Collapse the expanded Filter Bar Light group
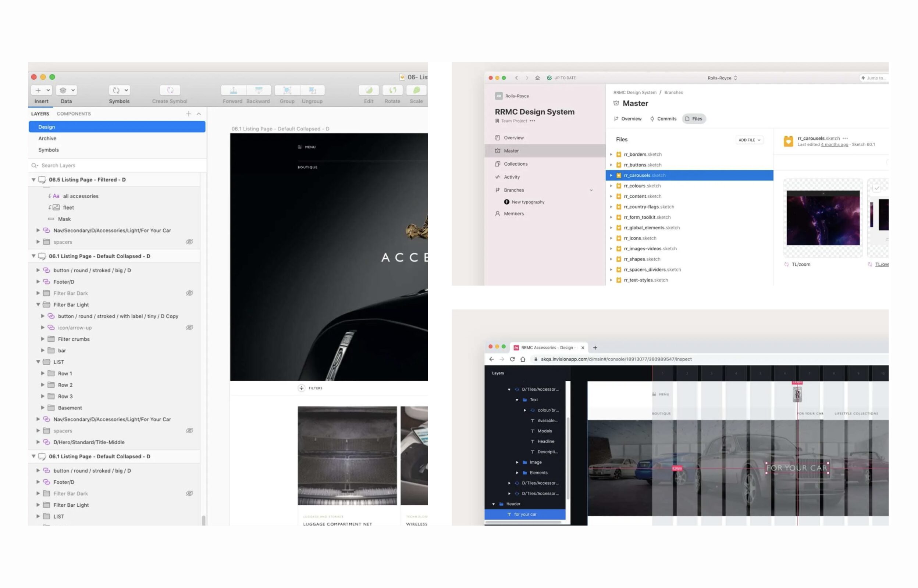 click(38, 304)
